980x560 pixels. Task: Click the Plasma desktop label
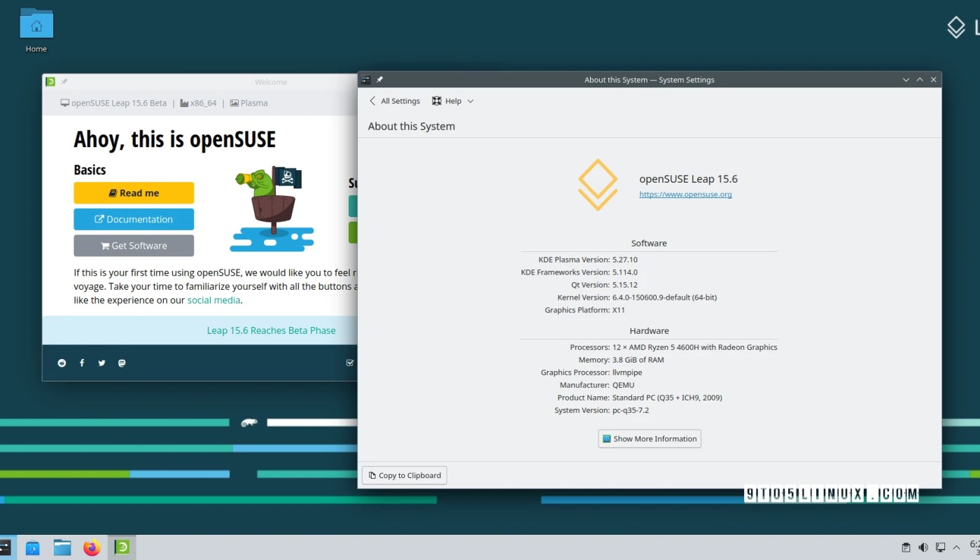click(248, 103)
